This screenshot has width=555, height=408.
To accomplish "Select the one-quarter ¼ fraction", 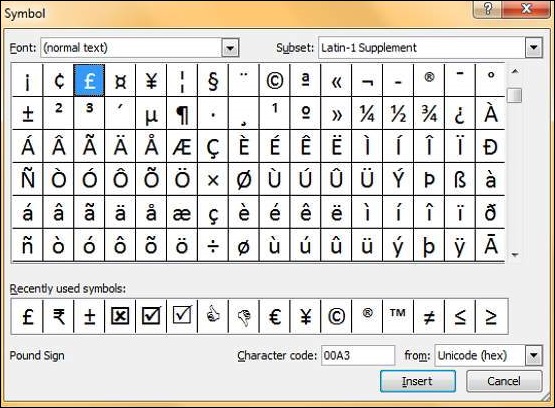I will coord(367,113).
